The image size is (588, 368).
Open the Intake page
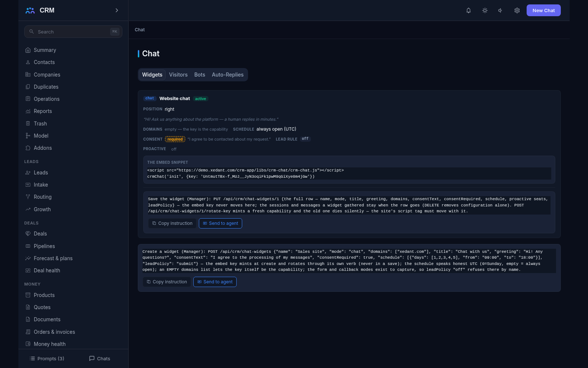click(73, 185)
